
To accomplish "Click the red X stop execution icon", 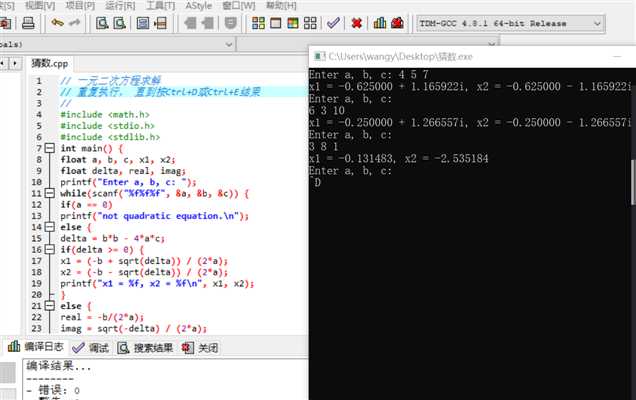I will click(x=357, y=23).
